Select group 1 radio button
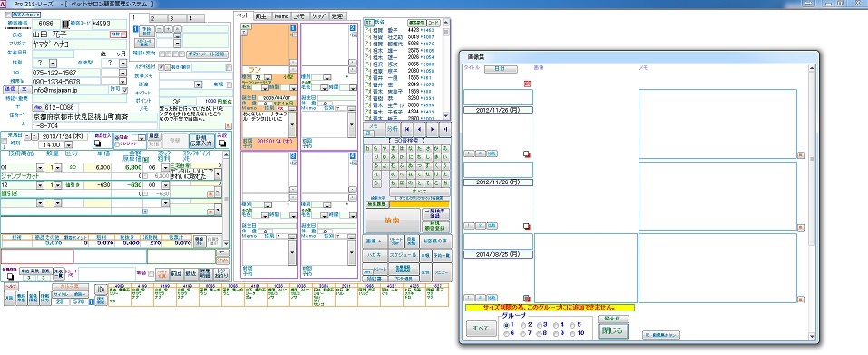Image resolution: width=868 pixels, height=355 pixels. pos(506,325)
